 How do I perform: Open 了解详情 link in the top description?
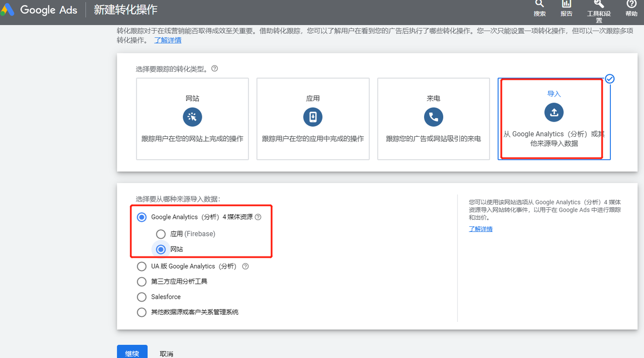(168, 40)
